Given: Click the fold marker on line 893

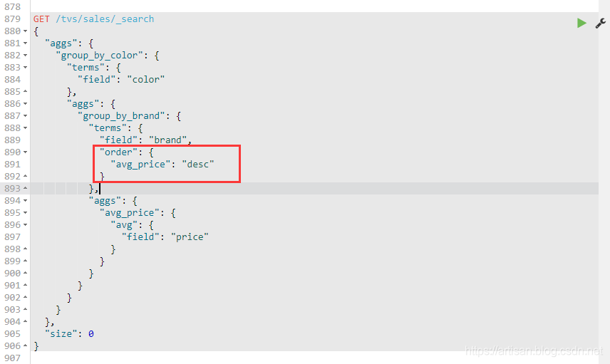Looking at the screenshot, I should (25, 189).
